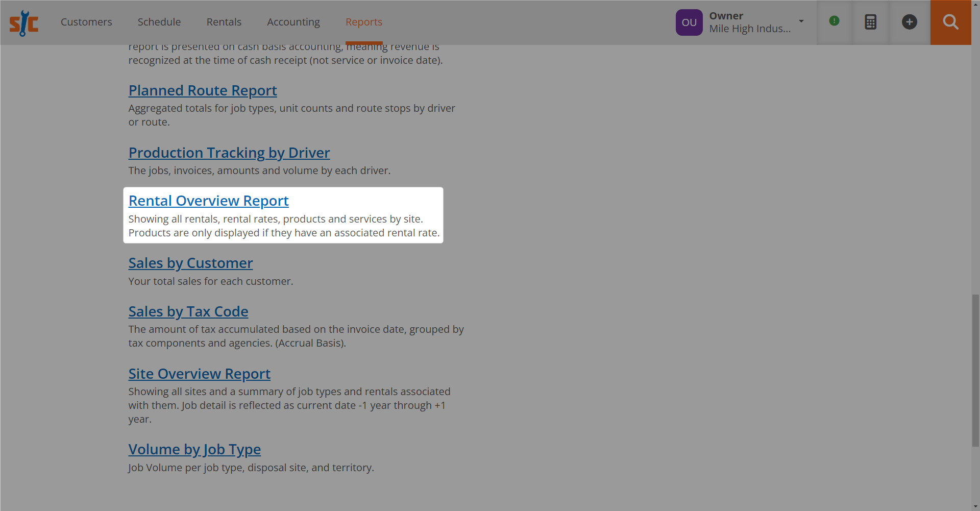The image size is (980, 511).
Task: Open the Volume by Job Type report
Action: click(194, 449)
